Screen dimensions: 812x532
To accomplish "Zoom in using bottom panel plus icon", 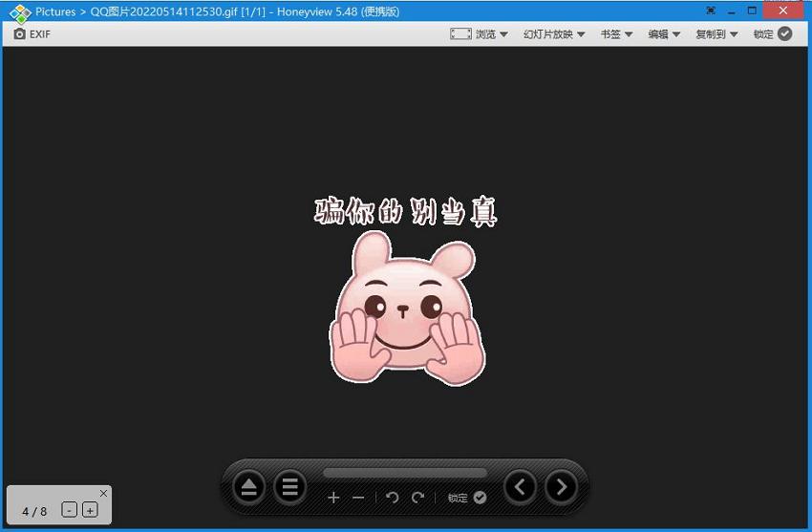I will click(x=333, y=498).
